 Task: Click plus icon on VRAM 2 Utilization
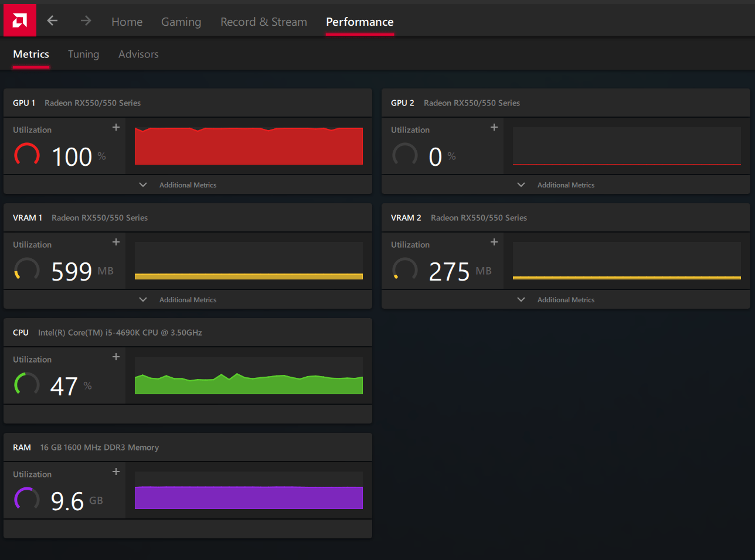tap(494, 242)
